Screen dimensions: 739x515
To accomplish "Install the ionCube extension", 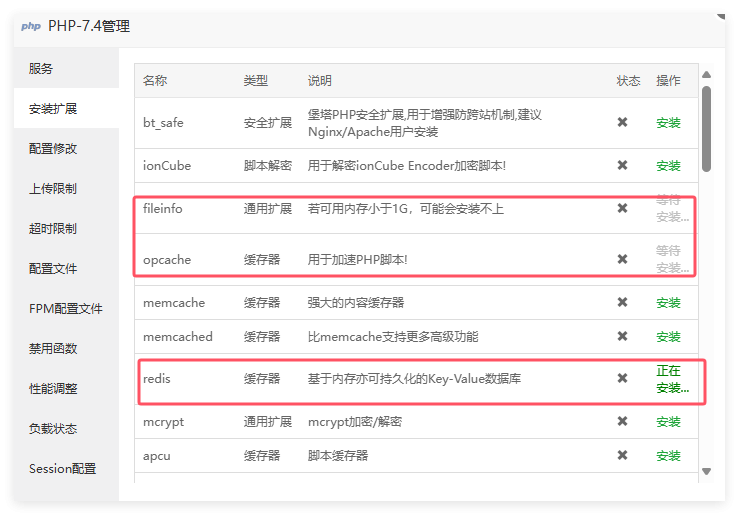I will (668, 166).
